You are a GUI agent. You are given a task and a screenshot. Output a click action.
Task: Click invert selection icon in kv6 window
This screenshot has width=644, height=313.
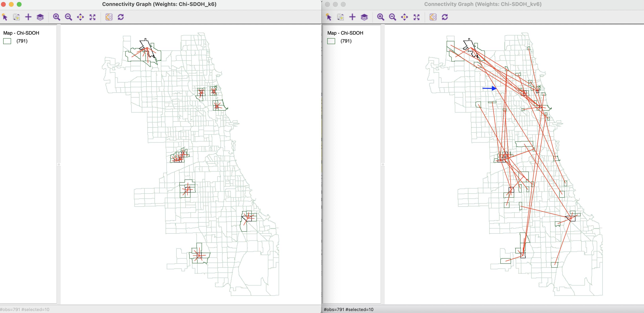point(340,17)
